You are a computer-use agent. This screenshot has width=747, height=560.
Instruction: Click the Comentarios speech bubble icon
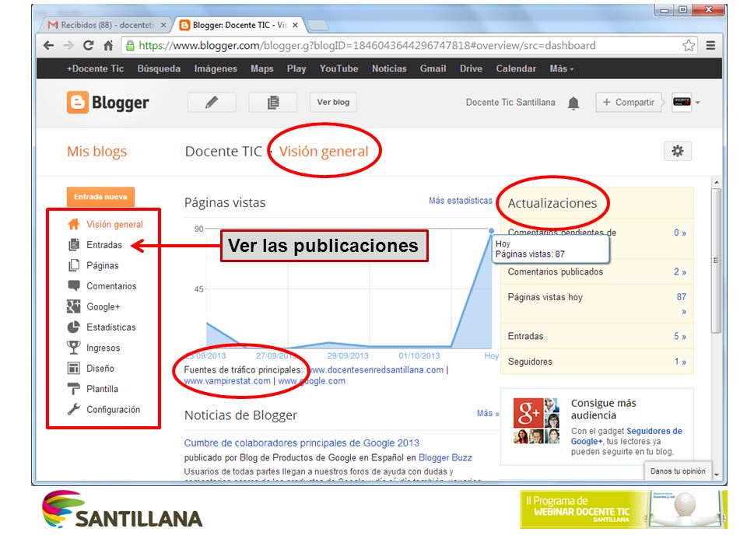click(x=74, y=285)
